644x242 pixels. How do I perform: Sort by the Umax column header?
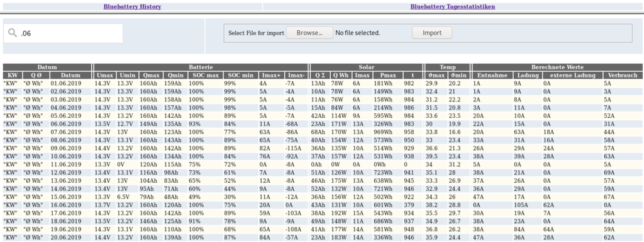(x=104, y=76)
